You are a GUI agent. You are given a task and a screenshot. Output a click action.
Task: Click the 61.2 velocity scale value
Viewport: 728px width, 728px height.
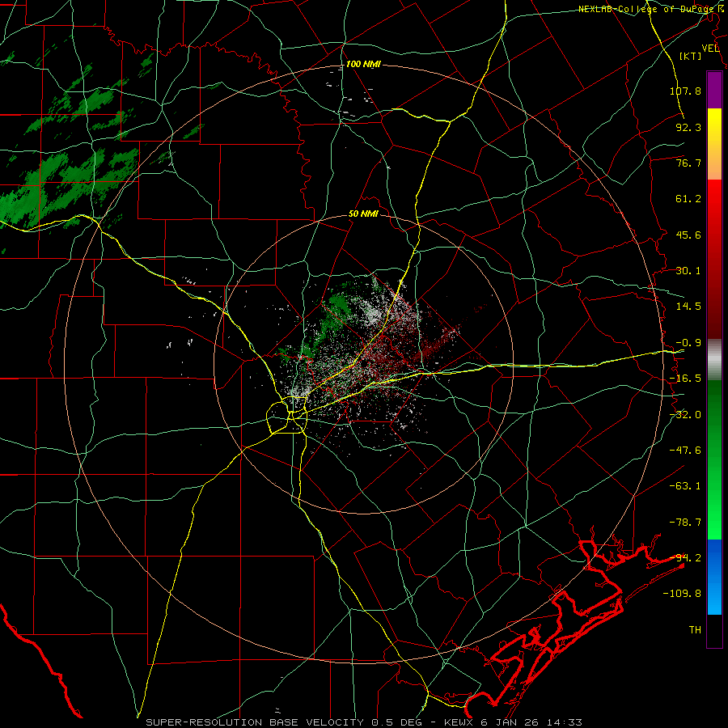[688, 199]
